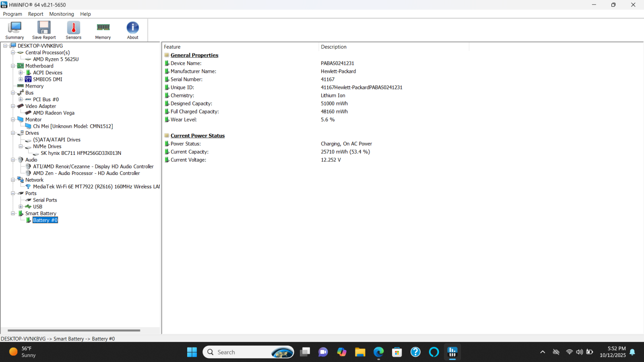644x362 pixels.
Task: Click the Save Report floppy disk icon
Action: [x=43, y=28]
